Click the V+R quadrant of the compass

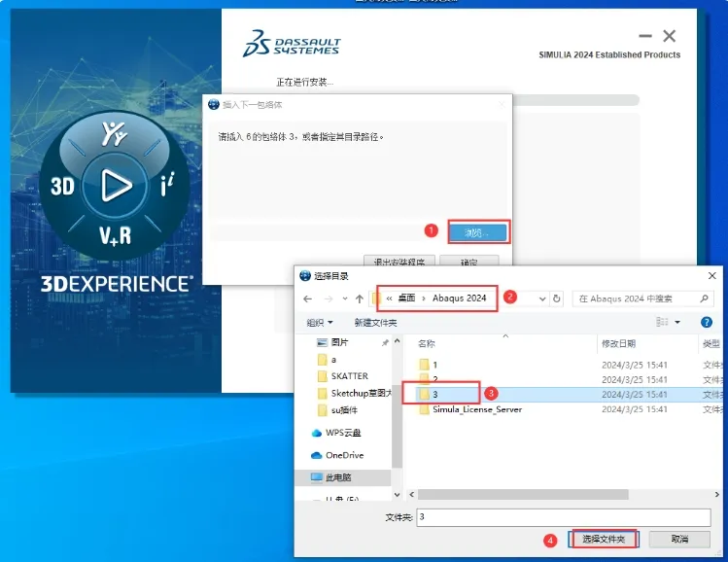(x=115, y=235)
